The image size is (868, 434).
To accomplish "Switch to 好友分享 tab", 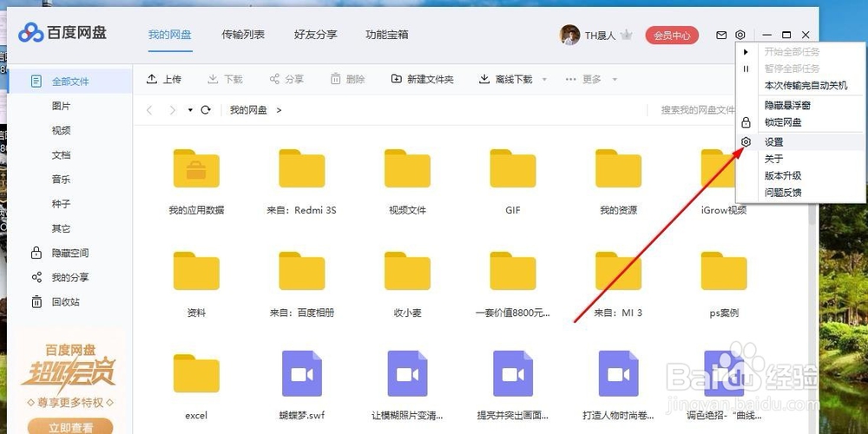I will 316,35.
